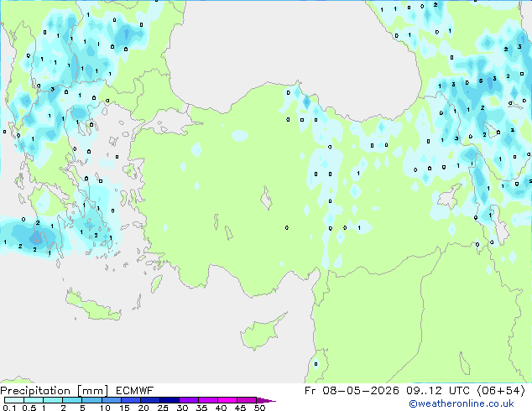
Task: Click the '09..12 UTC' time label
Action: (438, 391)
